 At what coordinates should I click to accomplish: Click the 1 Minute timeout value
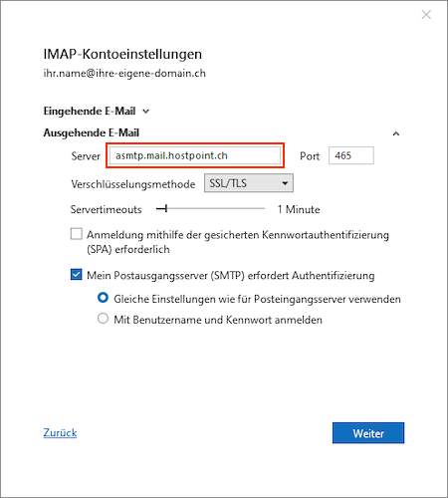299,209
